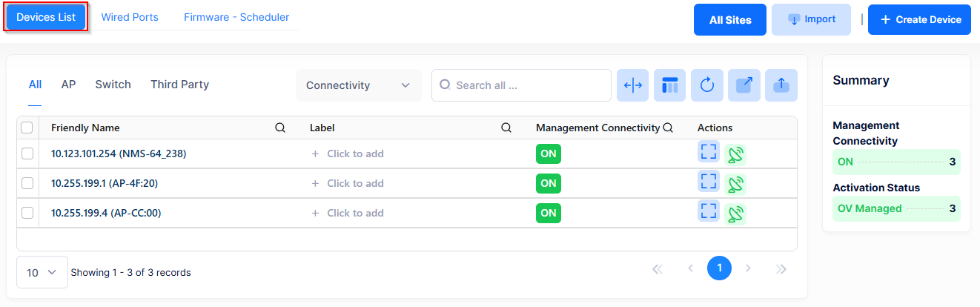Tick the checkbox for AP-CC:00 device
Viewport: 980px width, 307px height.
[x=27, y=213]
